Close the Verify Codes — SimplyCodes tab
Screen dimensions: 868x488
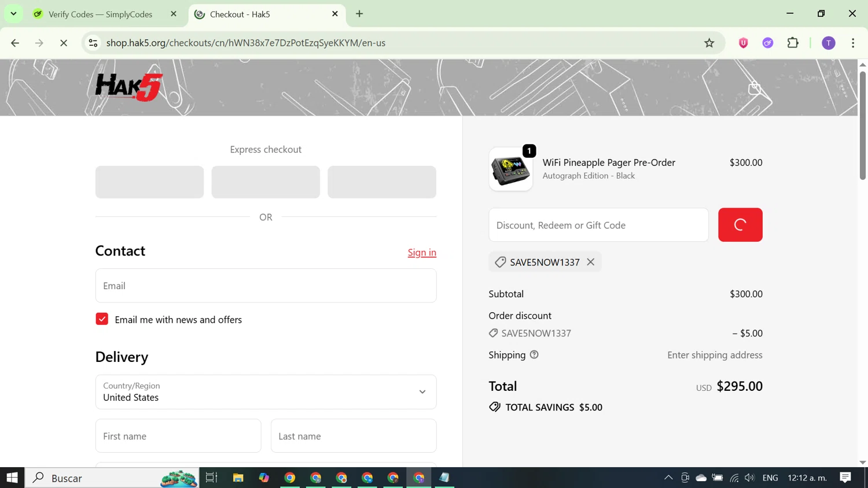[x=174, y=14]
